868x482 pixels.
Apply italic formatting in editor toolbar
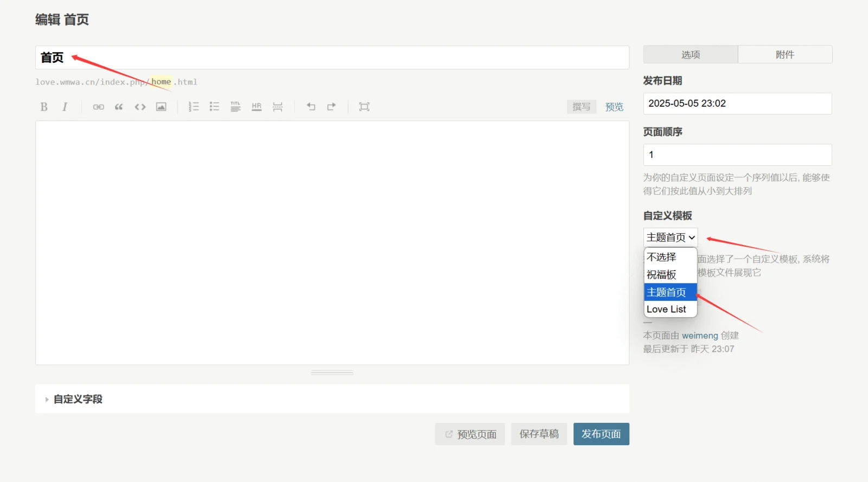click(65, 107)
